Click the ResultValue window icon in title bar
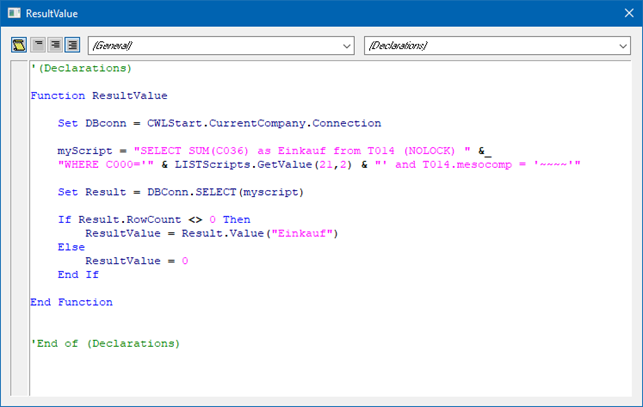The image size is (643, 407). (13, 14)
